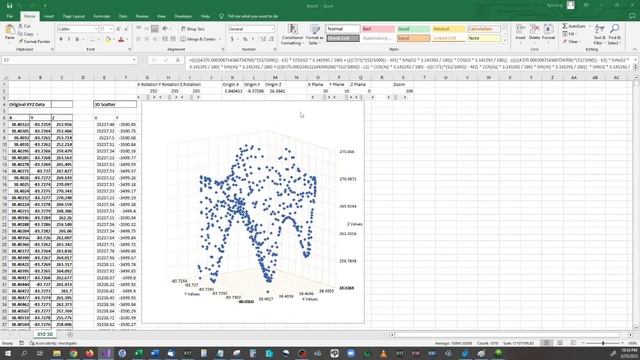The width and height of the screenshot is (640, 360).
Task: Open Find & Select magnifier menu
Action: pos(614,34)
